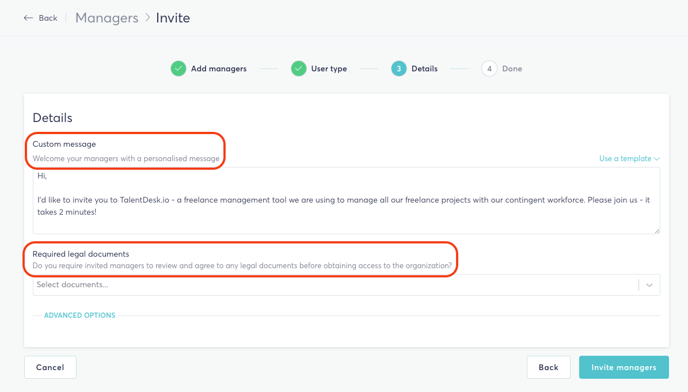Click the green checkmark for User type
This screenshot has width=688, height=392.
coord(298,68)
